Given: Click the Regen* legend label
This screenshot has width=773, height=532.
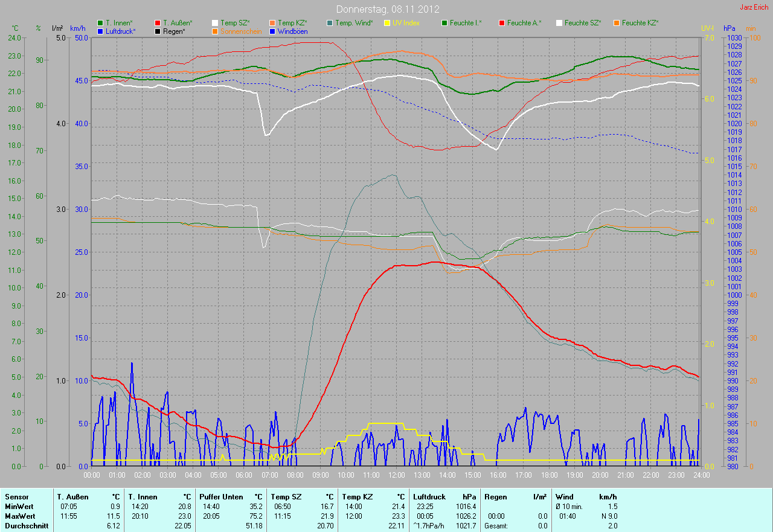Looking at the screenshot, I should (x=174, y=31).
